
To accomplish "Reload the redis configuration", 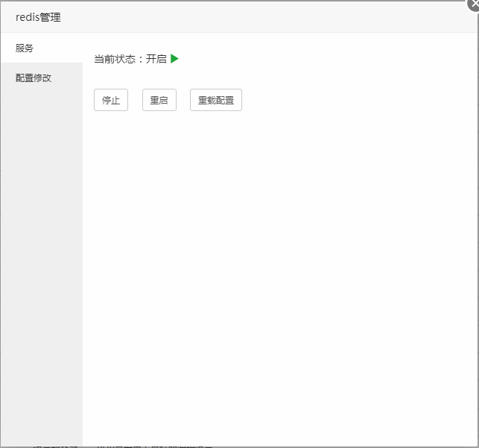I will point(216,100).
